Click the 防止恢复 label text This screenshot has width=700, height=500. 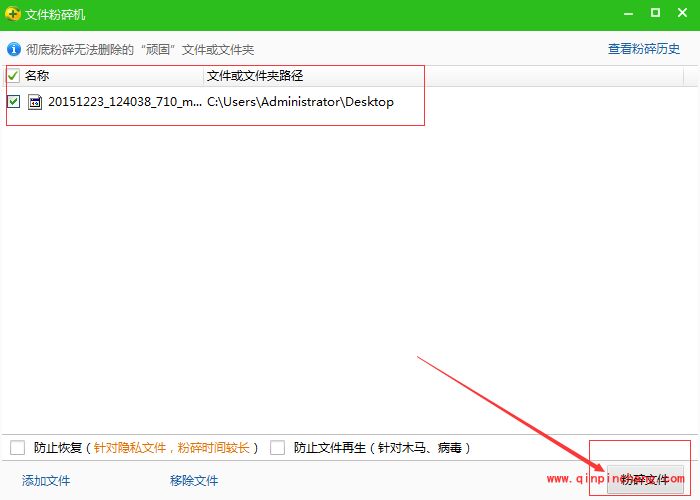pyautogui.click(x=58, y=447)
